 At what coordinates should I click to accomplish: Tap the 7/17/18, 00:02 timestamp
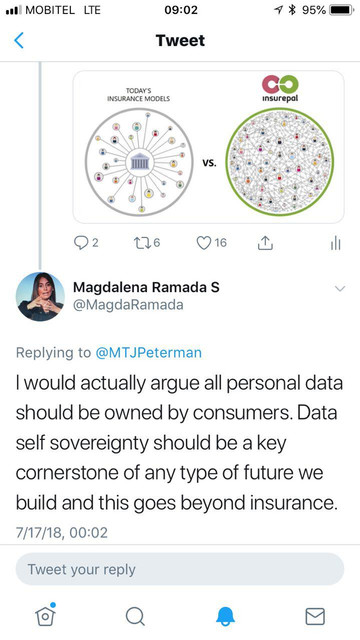[62, 532]
